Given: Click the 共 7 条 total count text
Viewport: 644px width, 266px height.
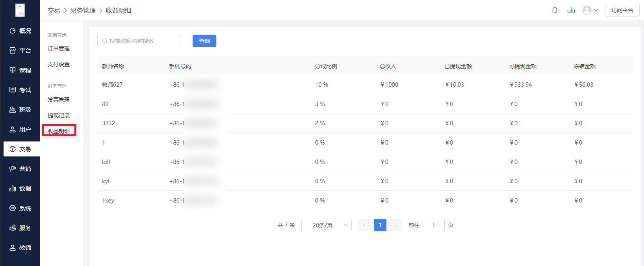Looking at the screenshot, I should [286, 225].
